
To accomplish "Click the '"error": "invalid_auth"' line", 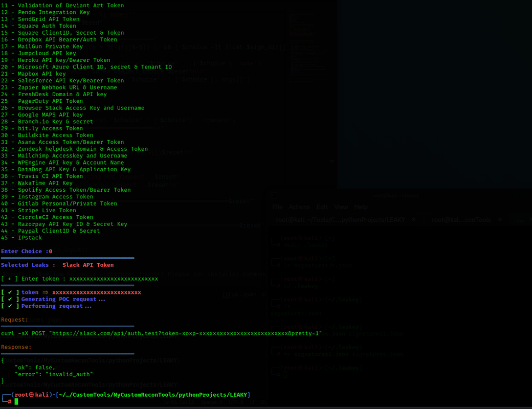I will 54,374.
